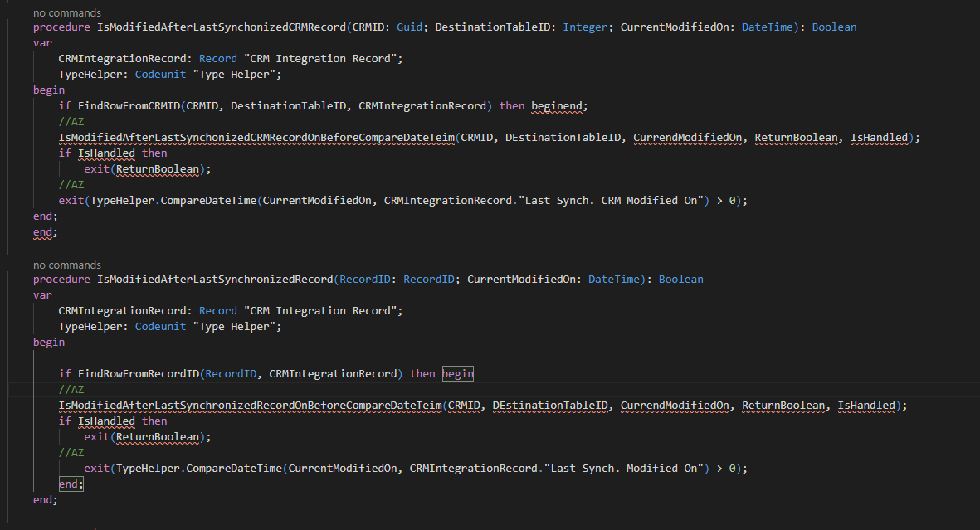Select the "Guid" type keyword
980x530 pixels.
409,27
